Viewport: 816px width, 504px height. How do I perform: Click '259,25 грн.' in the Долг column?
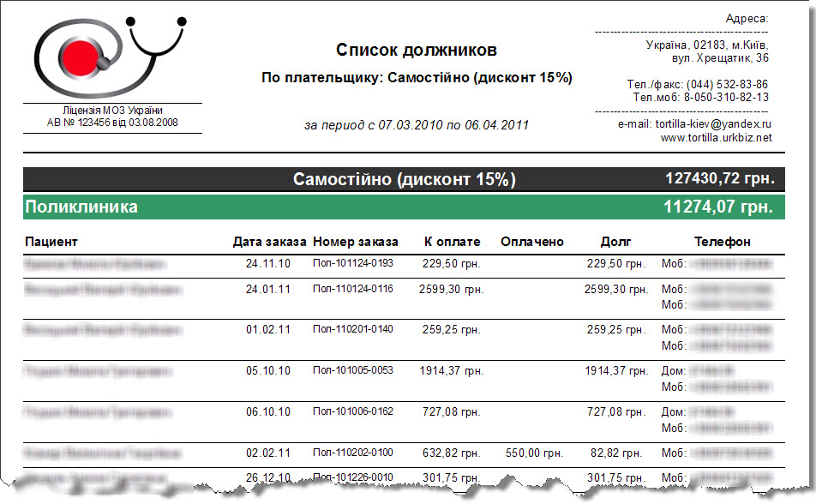[x=616, y=330]
